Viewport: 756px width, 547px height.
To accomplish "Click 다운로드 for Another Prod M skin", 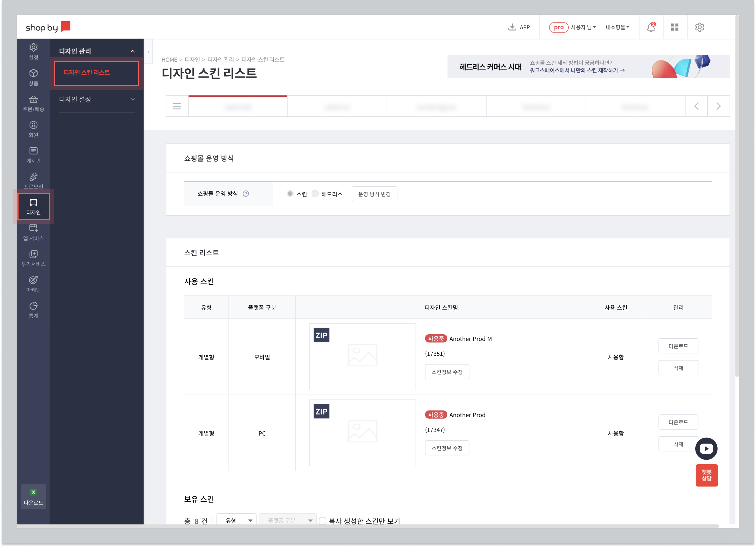I will [x=678, y=346].
